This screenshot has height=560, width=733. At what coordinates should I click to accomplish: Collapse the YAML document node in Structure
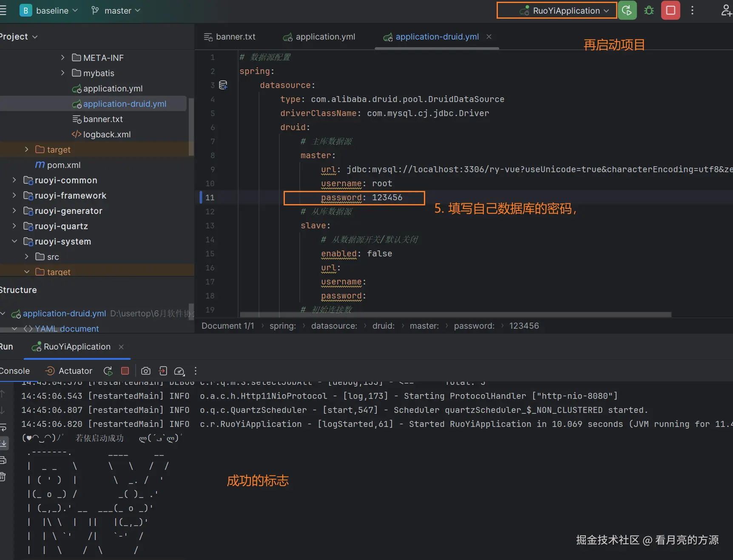pos(14,329)
